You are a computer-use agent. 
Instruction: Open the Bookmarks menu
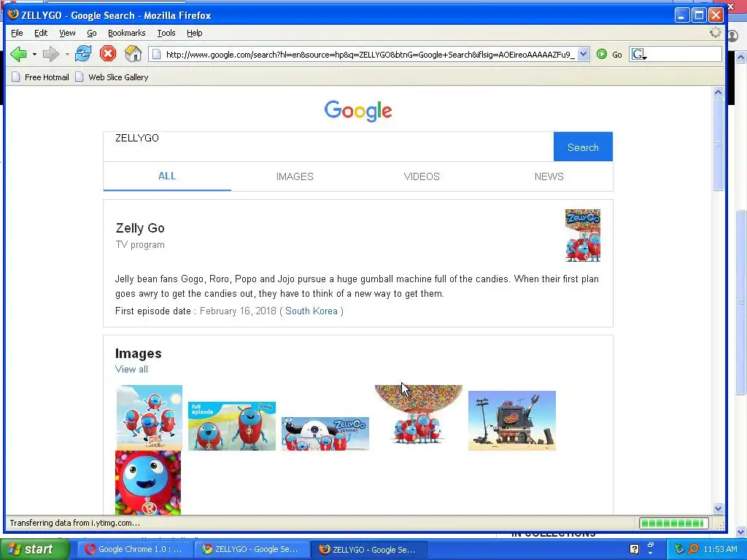click(x=126, y=33)
